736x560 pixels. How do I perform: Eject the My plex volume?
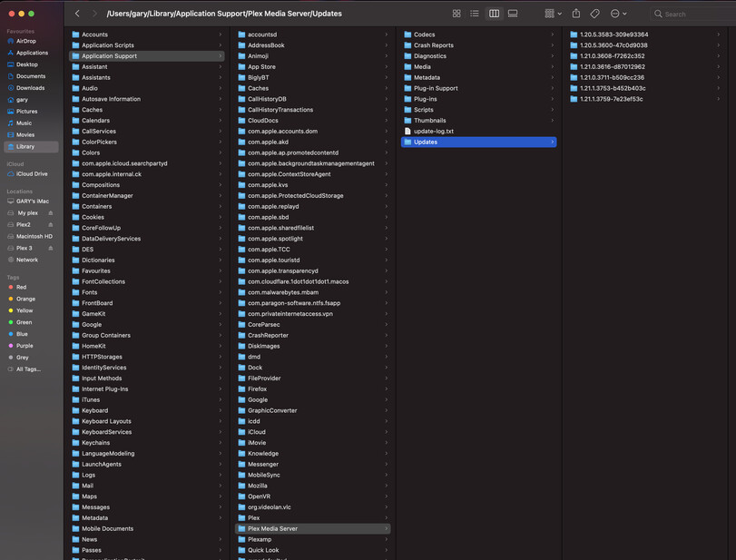(51, 213)
